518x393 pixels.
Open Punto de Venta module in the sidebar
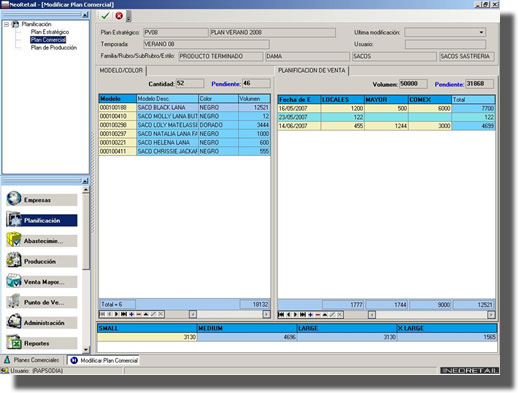[x=42, y=302]
